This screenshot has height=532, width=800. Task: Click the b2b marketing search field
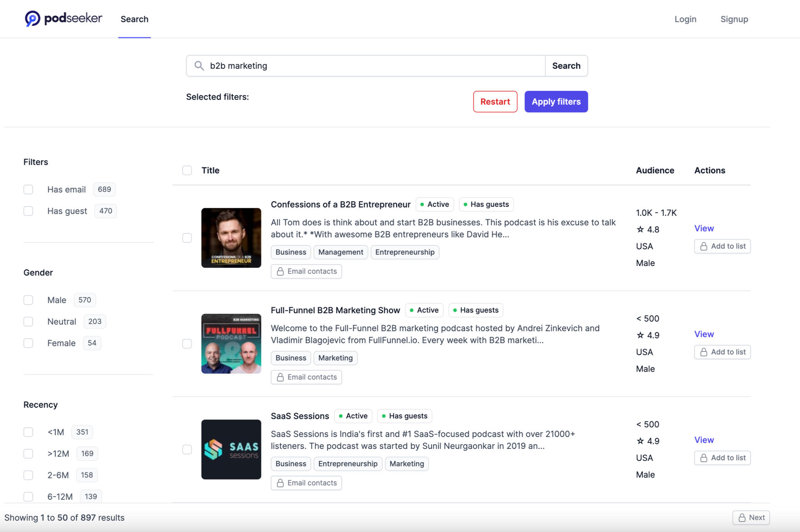pos(373,65)
